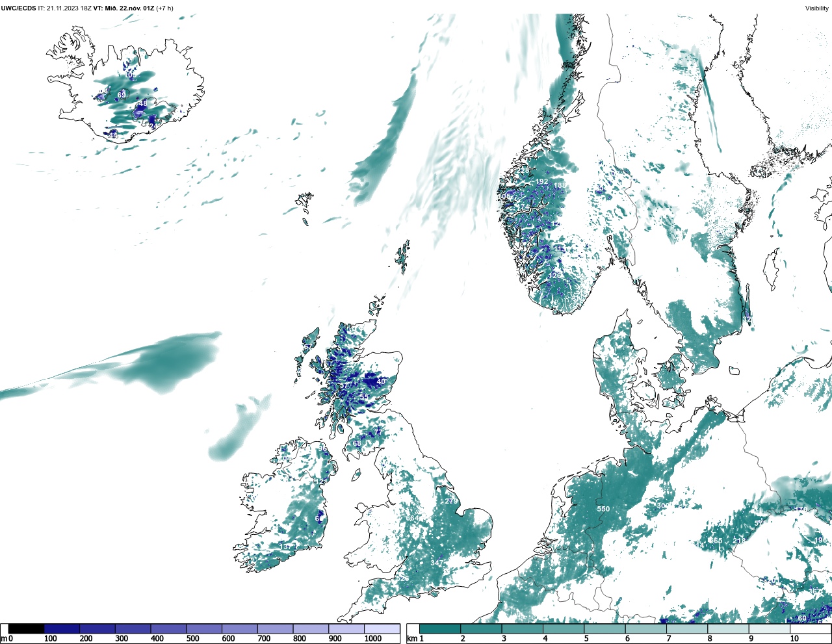This screenshot has width=832, height=644.
Task: Select the 'VT: Mið. 22.nóv. 01Z' valid time
Action: (x=123, y=8)
